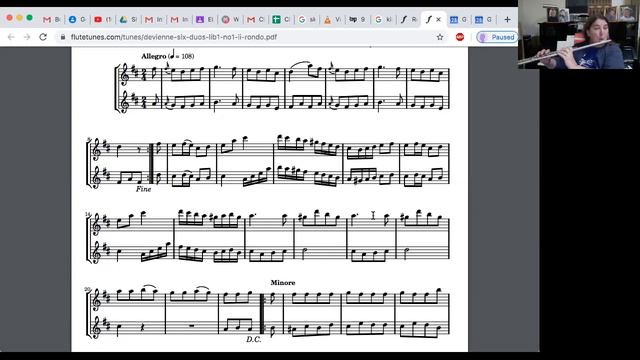
Task: Open the red adblock extension icon
Action: pyautogui.click(x=460, y=37)
